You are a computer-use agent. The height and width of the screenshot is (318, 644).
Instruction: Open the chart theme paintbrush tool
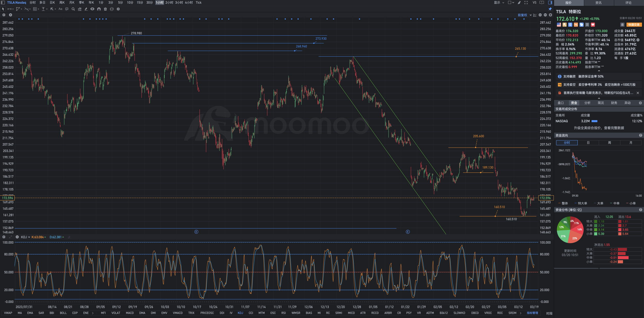pyautogui.click(x=519, y=3)
